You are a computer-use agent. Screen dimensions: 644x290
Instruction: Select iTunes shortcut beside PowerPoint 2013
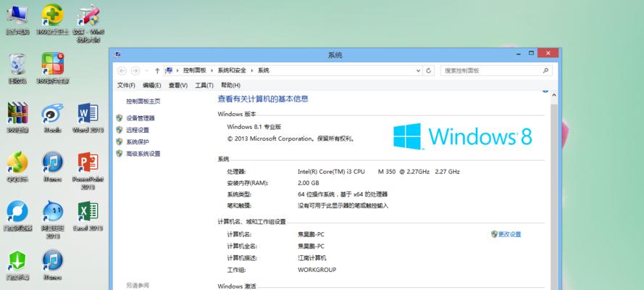[53, 167]
